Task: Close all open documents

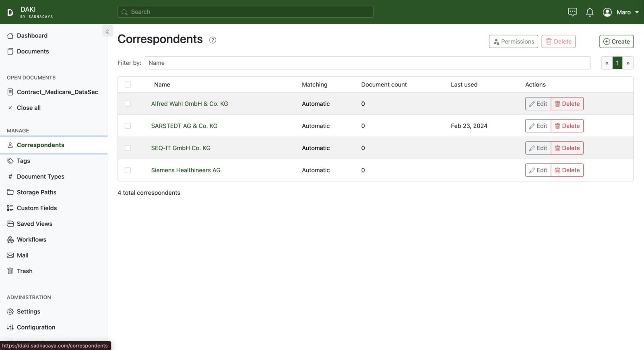Action: click(28, 108)
